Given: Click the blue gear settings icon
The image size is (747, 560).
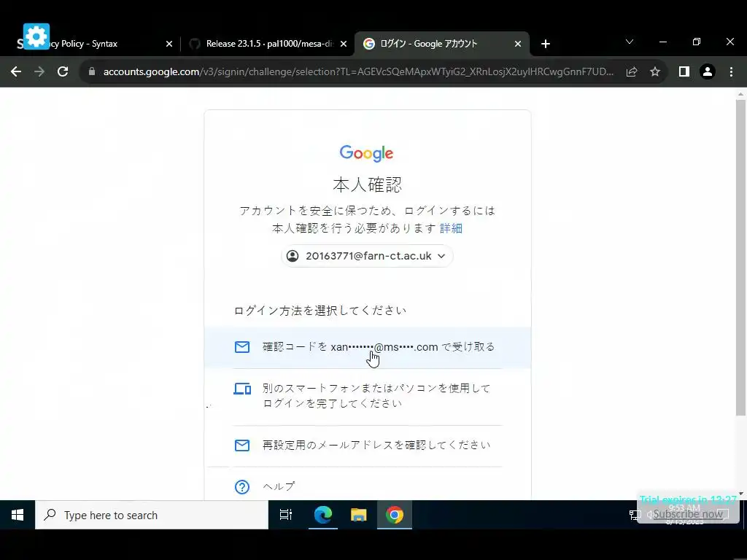Looking at the screenshot, I should (x=36, y=36).
